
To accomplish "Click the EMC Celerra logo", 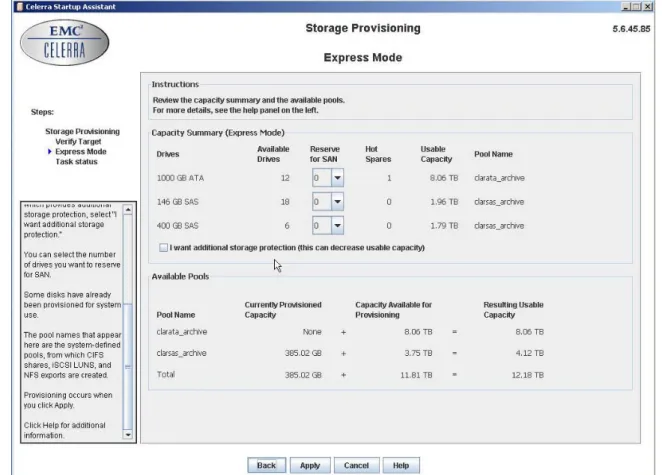I will pyautogui.click(x=65, y=43).
